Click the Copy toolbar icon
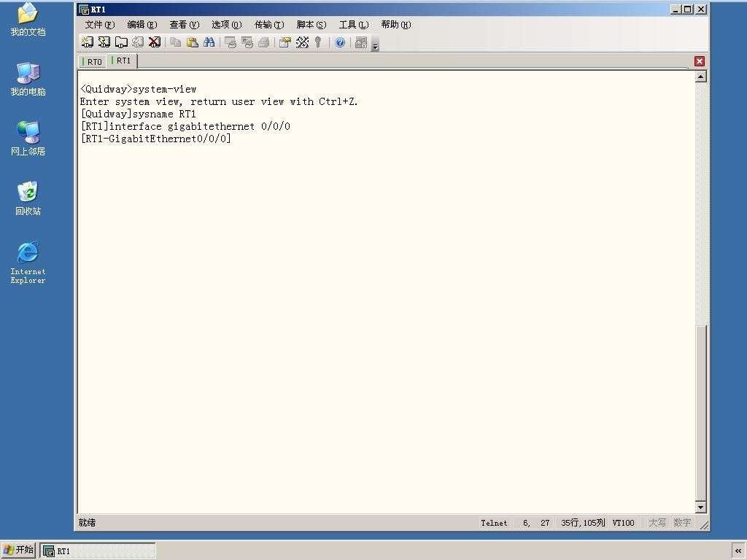Viewport: 747px width, 560px height. tap(175, 42)
